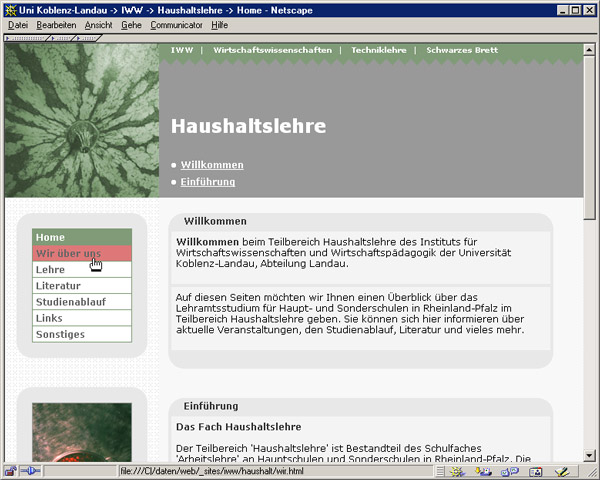The image size is (600, 480).
Task: Click the watermelon header image
Action: click(81, 120)
